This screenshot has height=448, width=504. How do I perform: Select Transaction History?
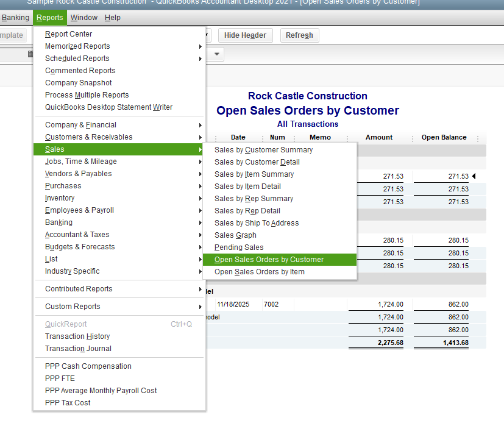[119, 337]
